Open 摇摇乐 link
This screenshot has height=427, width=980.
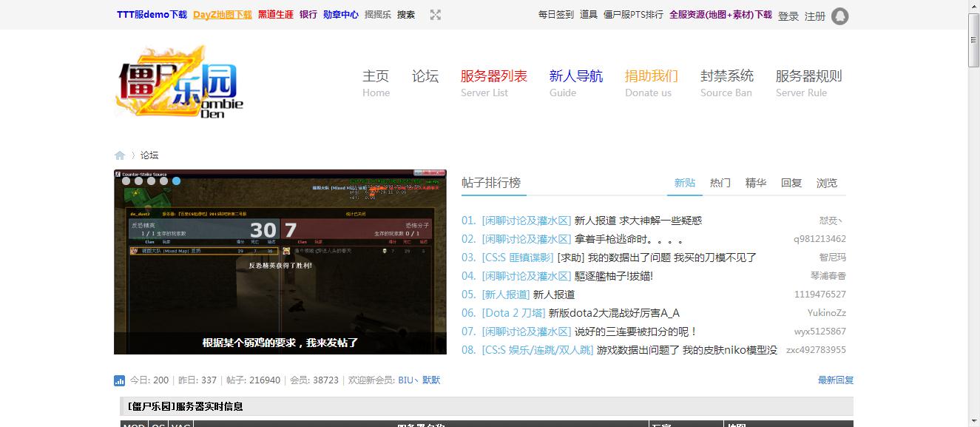(378, 15)
